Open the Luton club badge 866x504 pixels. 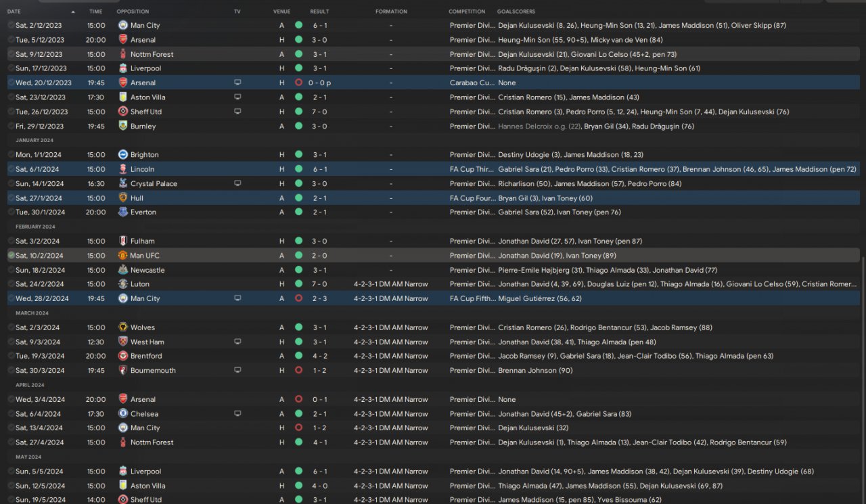pos(123,284)
